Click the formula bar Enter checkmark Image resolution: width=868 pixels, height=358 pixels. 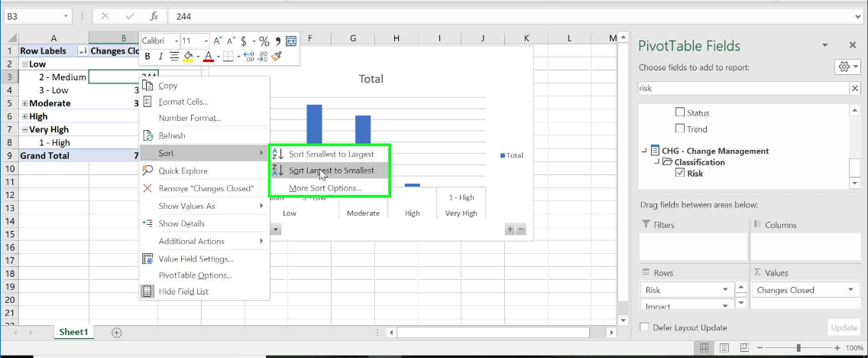130,16
